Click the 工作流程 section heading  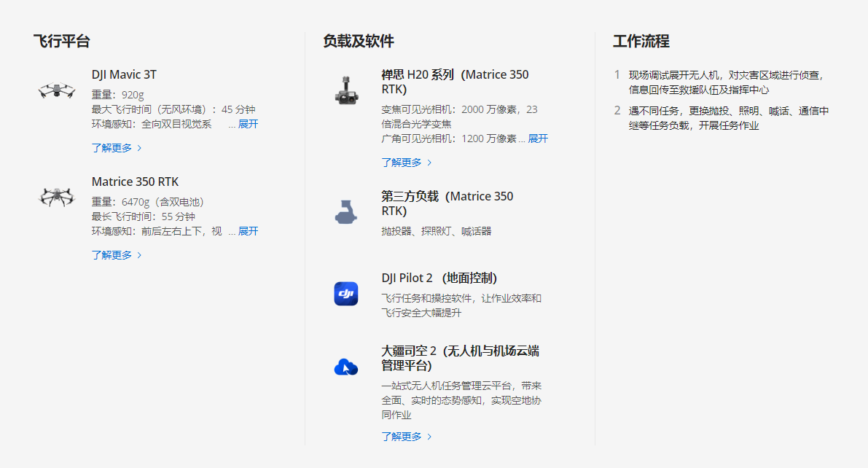(x=641, y=42)
